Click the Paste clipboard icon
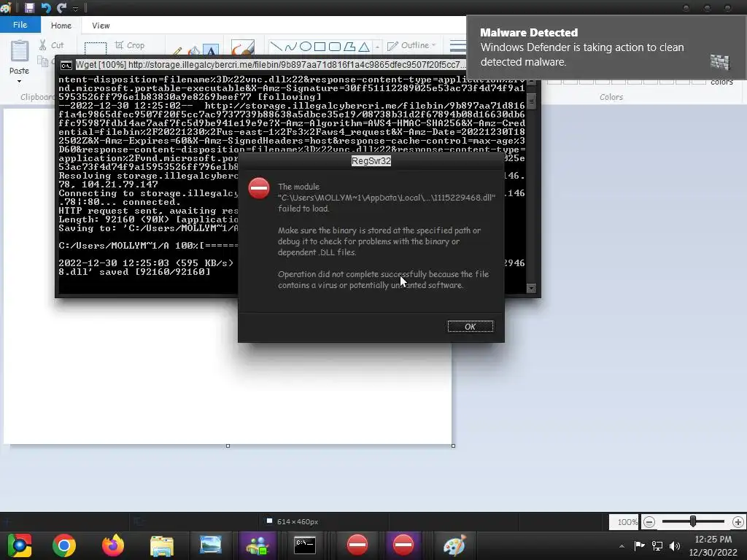The image size is (747, 560). [20, 51]
